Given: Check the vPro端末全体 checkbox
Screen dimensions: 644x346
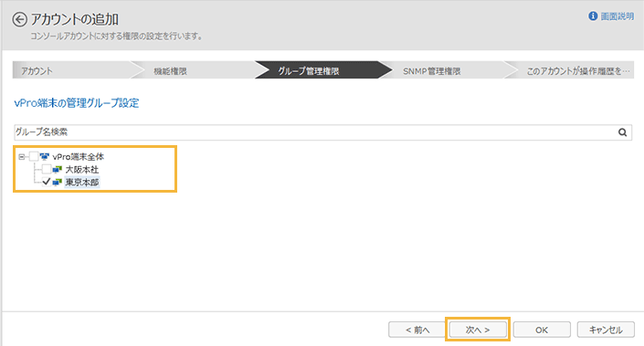Looking at the screenshot, I should (34, 156).
